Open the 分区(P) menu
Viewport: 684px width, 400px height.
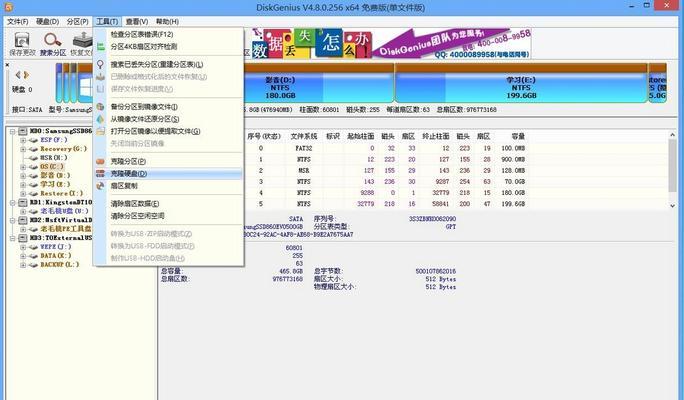point(78,21)
